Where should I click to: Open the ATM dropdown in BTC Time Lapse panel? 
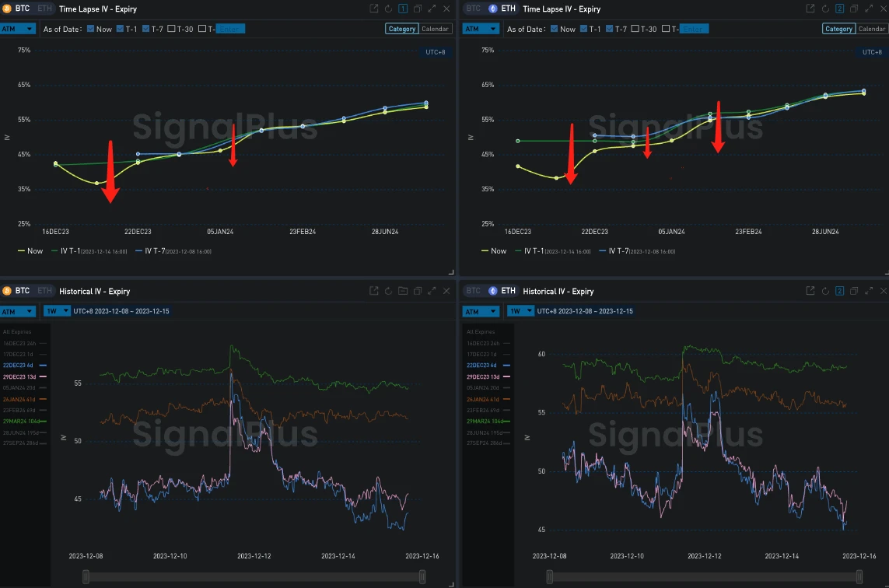pos(18,29)
